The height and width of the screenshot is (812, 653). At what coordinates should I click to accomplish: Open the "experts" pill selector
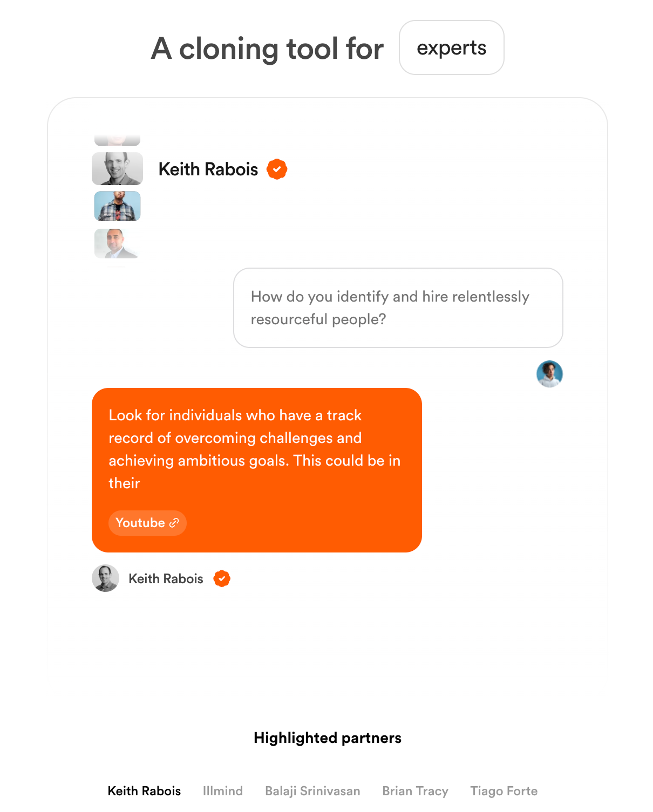pyautogui.click(x=451, y=47)
